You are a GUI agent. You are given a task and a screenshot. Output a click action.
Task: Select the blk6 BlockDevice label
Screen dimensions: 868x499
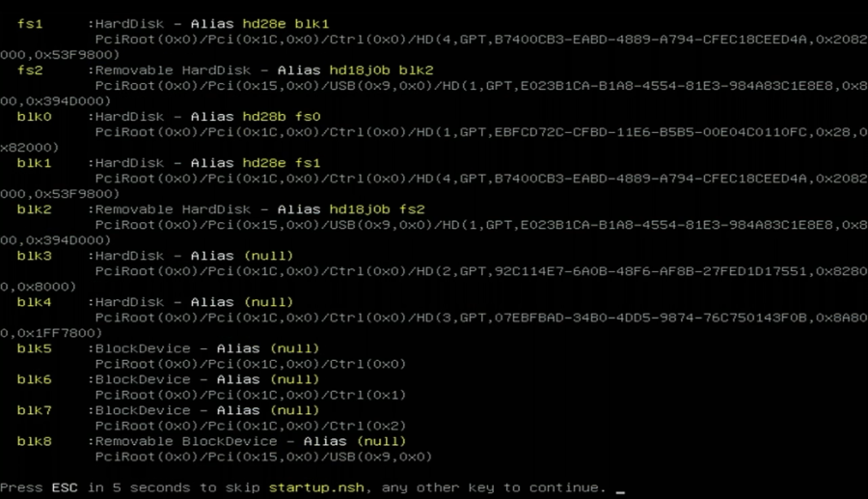click(35, 380)
